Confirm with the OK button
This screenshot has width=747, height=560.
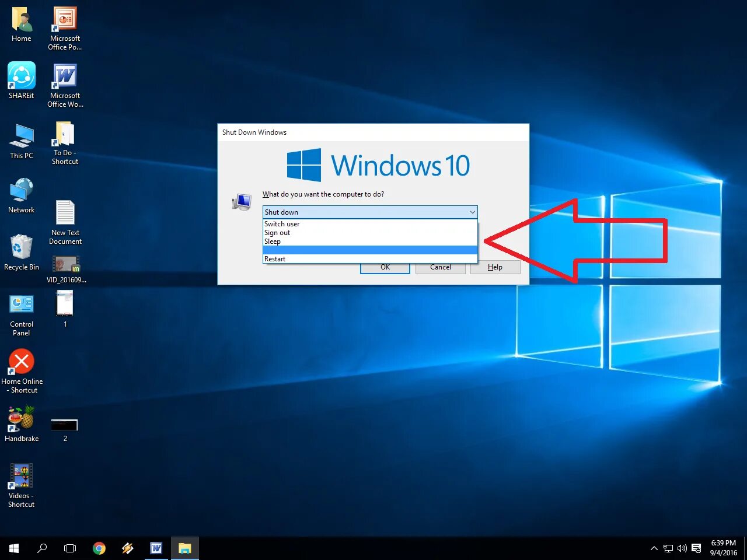pyautogui.click(x=385, y=268)
